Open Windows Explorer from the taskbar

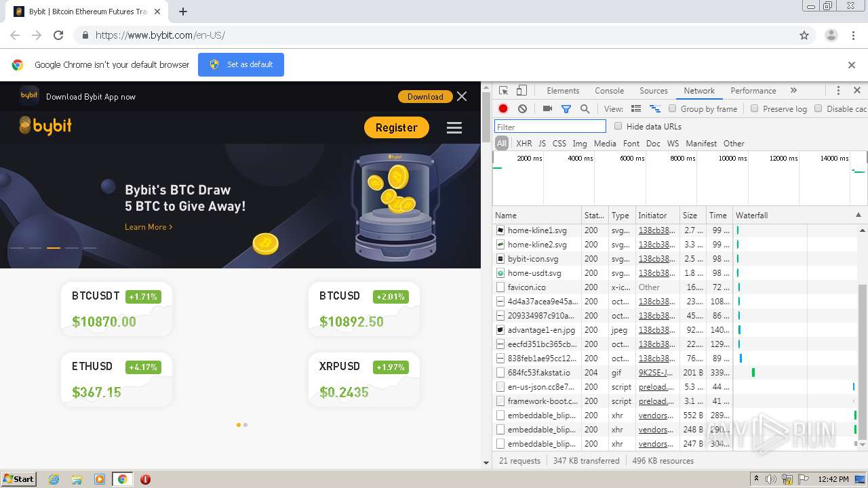click(x=77, y=479)
